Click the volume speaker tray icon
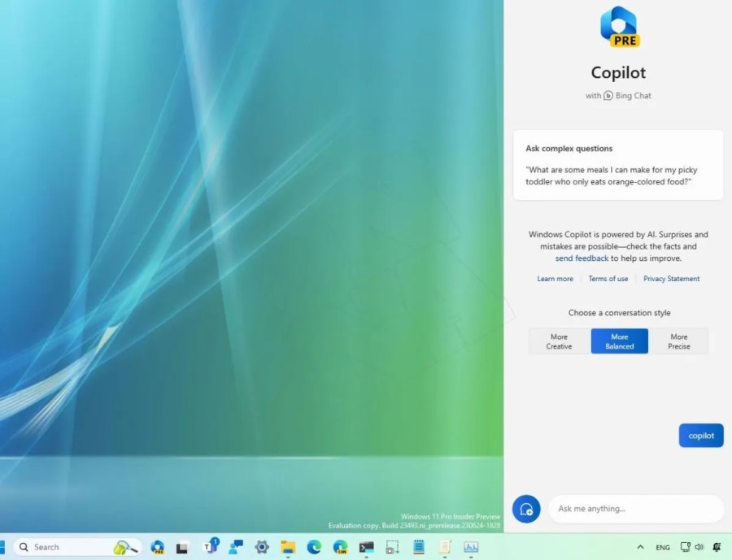The width and height of the screenshot is (732, 560). [699, 547]
